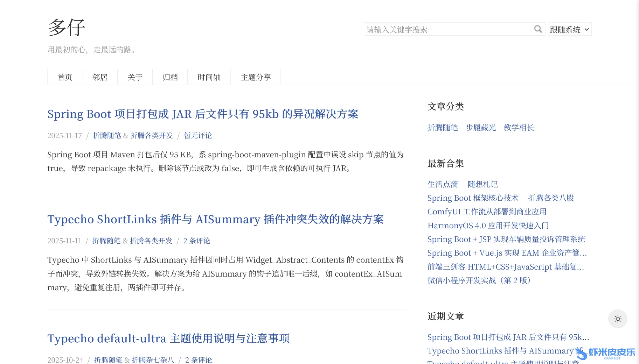Open the HarmonyOS 4.0 应用开发快速入门 collection
This screenshot has width=639, height=364.
coord(488,226)
